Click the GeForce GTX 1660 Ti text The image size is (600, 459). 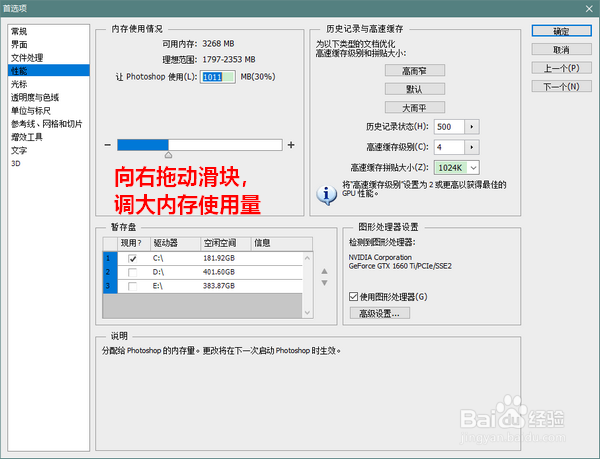coord(400,266)
